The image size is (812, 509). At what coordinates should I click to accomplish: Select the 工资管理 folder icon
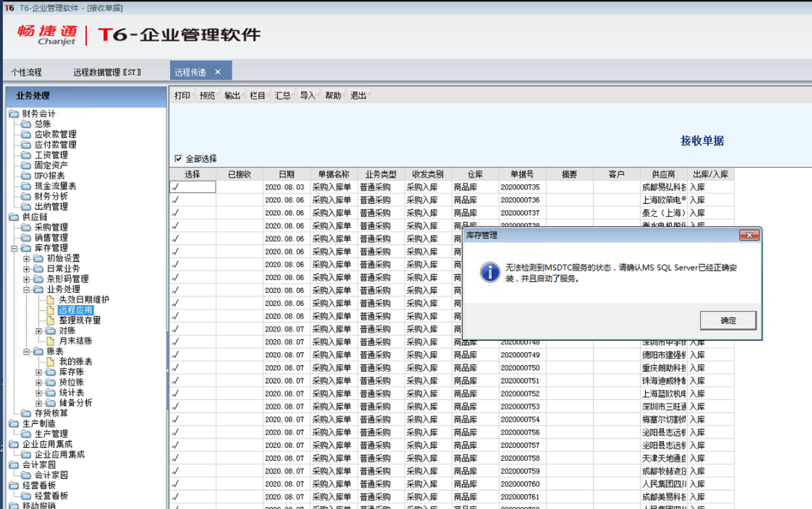click(x=26, y=155)
